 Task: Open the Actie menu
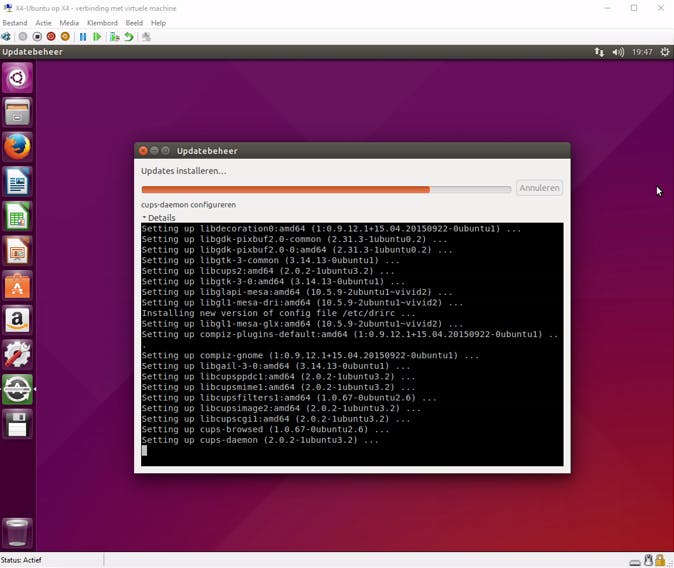point(43,23)
